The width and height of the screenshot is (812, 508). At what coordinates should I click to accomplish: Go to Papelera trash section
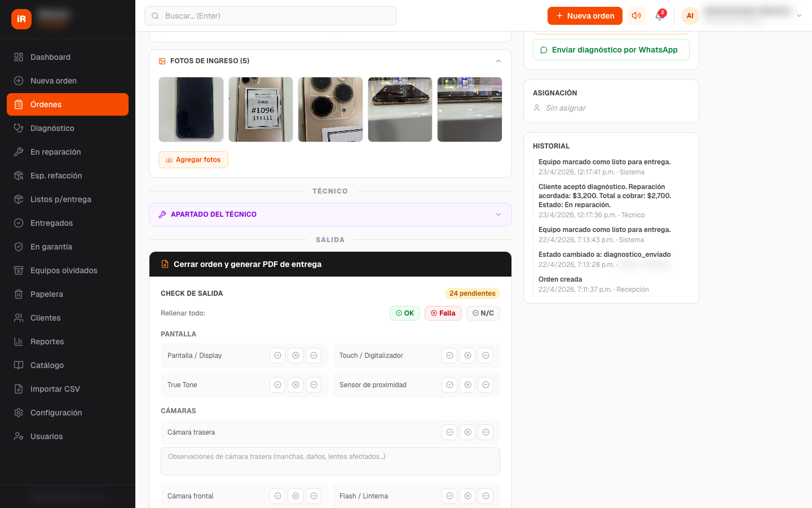46,294
